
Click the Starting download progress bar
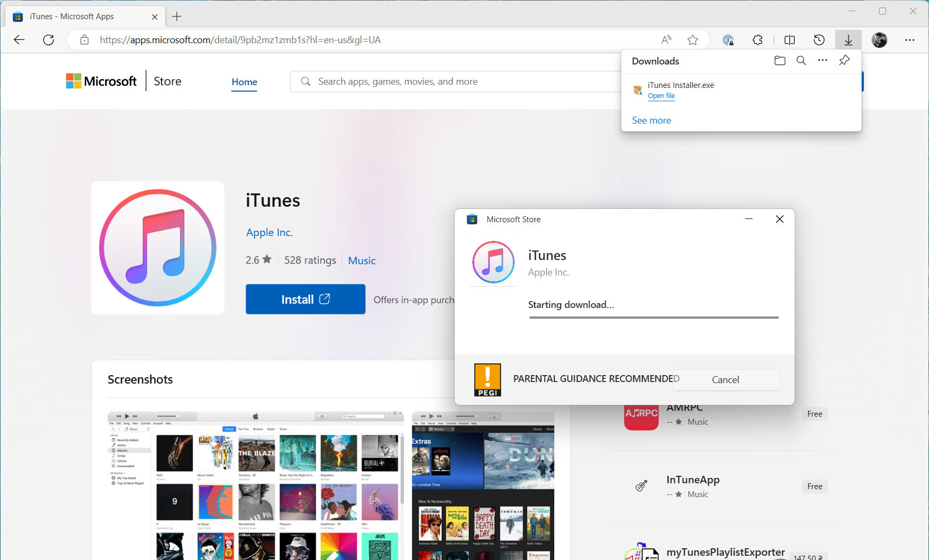pos(653,318)
